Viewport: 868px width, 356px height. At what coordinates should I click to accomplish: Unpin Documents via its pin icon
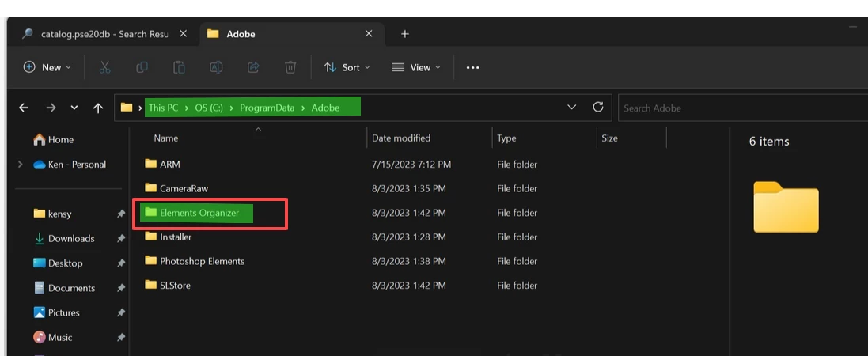(x=121, y=288)
